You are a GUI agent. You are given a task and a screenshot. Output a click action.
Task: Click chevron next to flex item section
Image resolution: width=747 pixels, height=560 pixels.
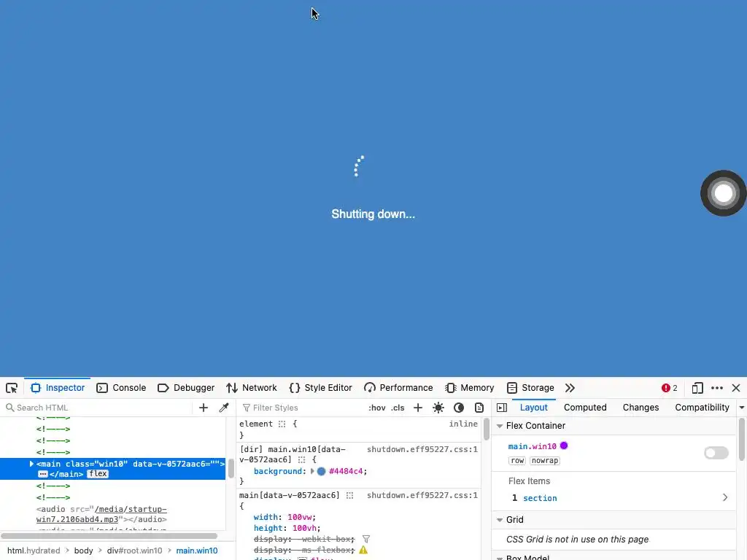pyautogui.click(x=725, y=497)
